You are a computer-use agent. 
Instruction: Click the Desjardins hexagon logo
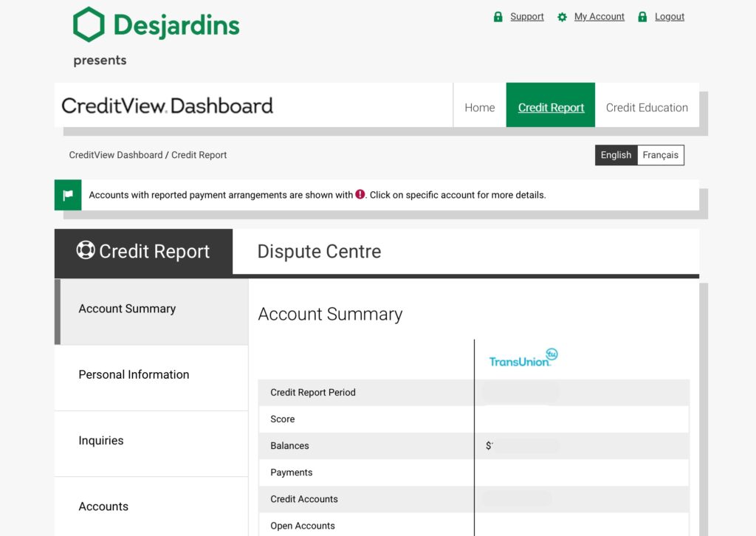89,24
